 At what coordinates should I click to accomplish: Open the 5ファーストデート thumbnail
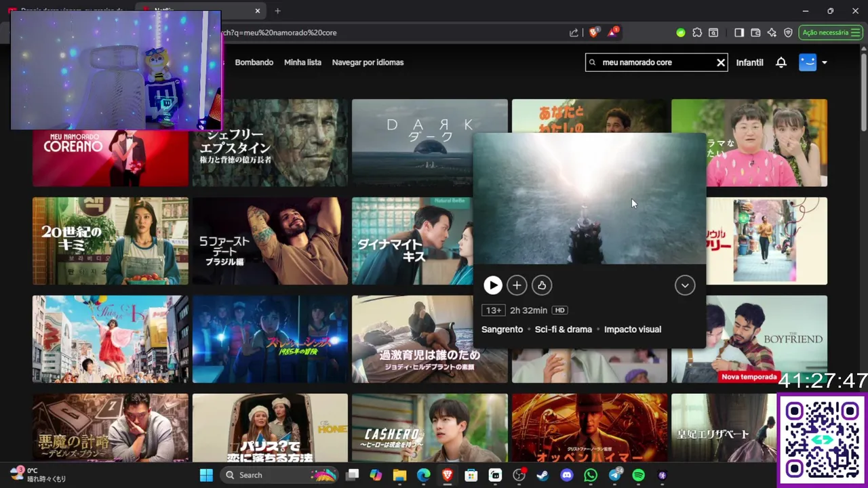tap(270, 241)
